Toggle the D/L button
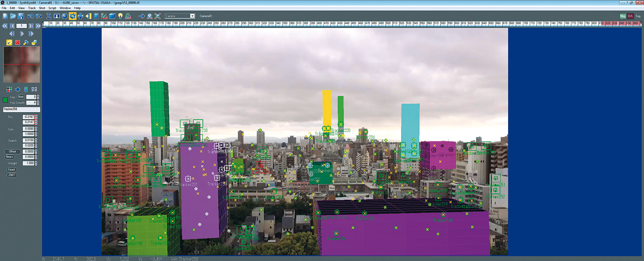Viewport: 644px width, 261px height. 630,16
